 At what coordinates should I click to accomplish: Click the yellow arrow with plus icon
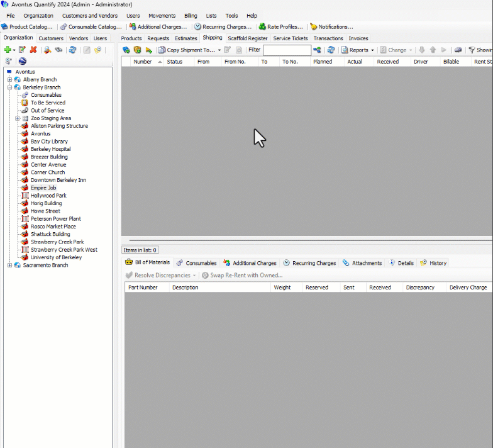click(148, 50)
